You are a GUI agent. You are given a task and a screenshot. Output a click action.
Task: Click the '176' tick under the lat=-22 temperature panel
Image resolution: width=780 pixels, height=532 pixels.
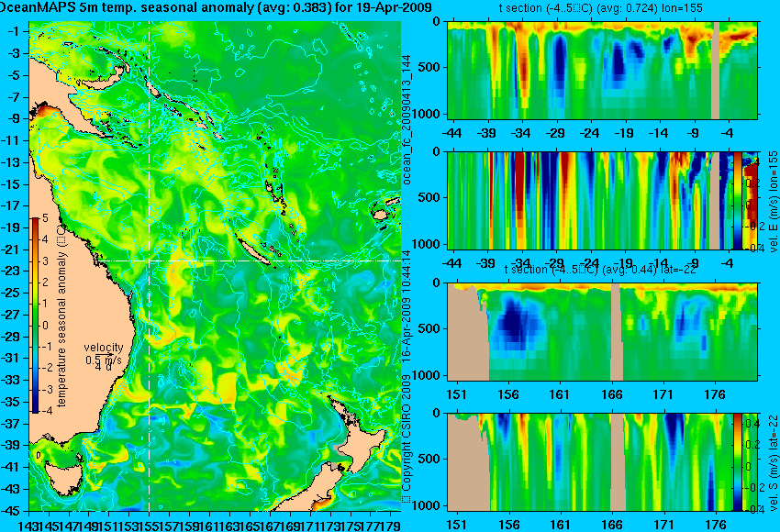[x=716, y=394]
